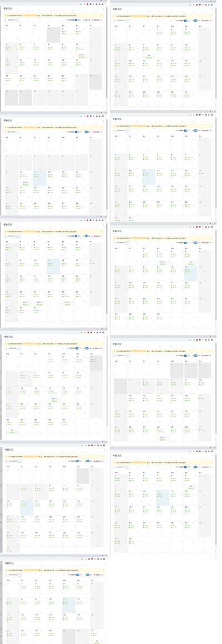Viewport: 222px width, 644px height.
Task: Go to next month in top-left attendance calendar
Action: [18, 19]
